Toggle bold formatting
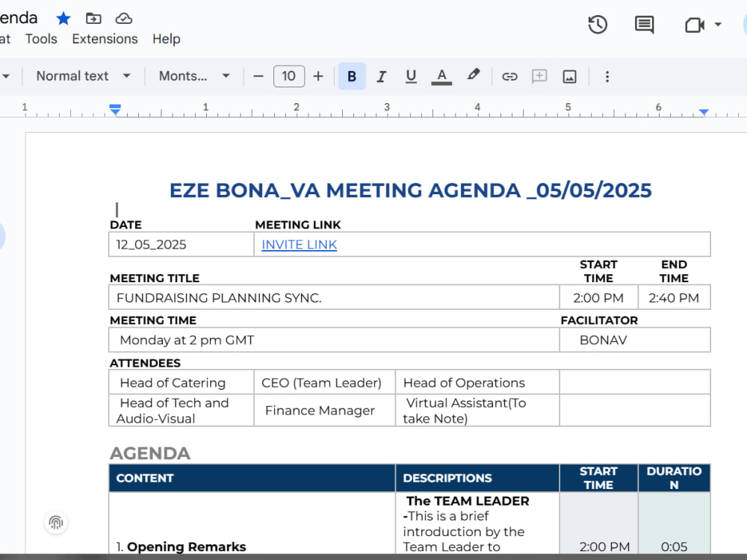Viewport: 747px width, 560px height. (x=352, y=76)
